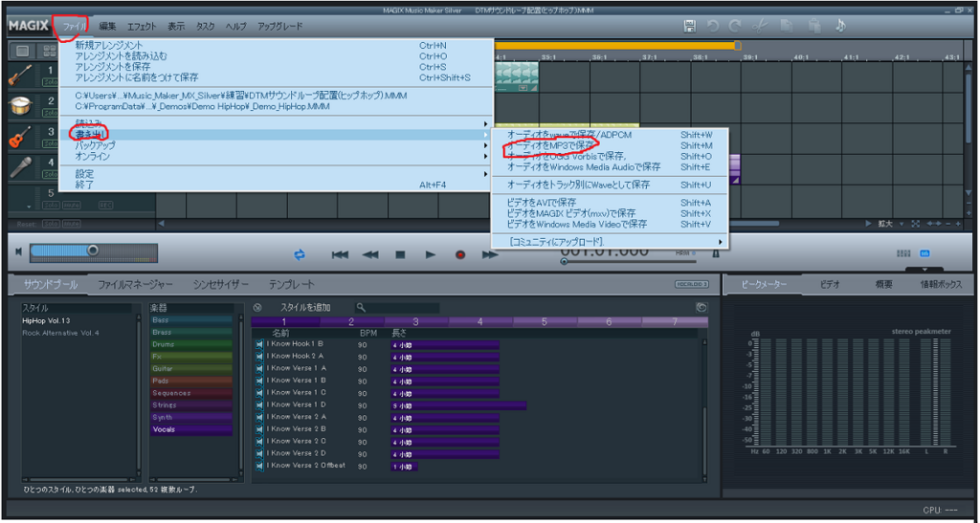This screenshot has height=523, width=980.
Task: Switch to the 情報ボックス tab
Action: point(941,285)
